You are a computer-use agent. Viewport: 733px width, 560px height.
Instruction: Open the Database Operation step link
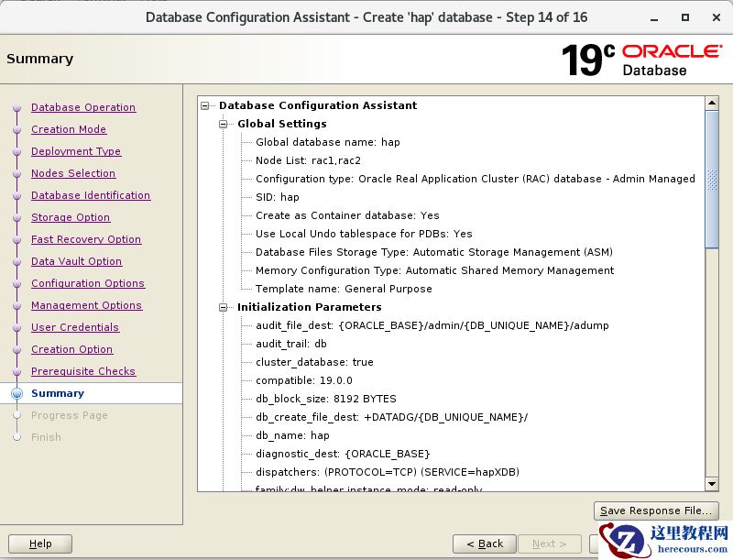[83, 107]
